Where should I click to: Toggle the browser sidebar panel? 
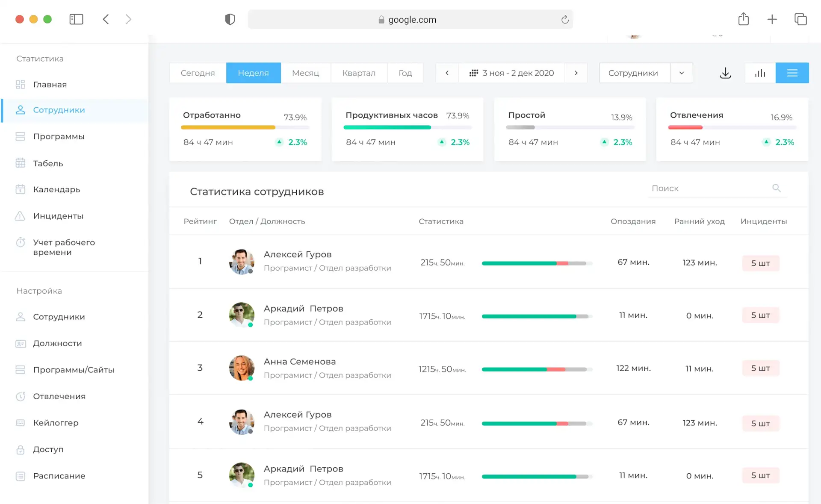(76, 19)
